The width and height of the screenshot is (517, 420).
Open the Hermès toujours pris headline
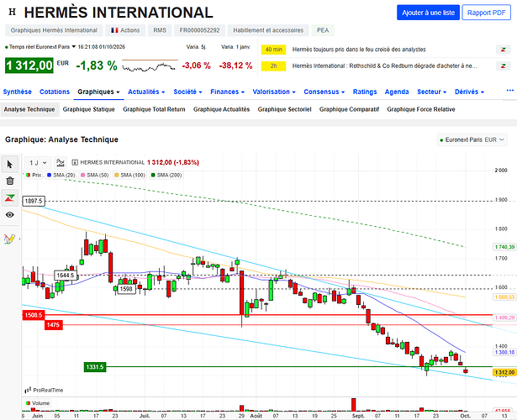point(359,50)
